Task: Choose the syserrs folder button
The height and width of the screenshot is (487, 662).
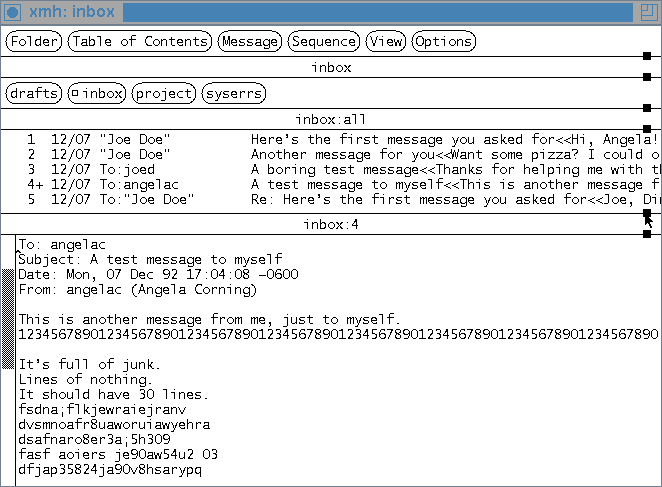Action: [x=234, y=94]
